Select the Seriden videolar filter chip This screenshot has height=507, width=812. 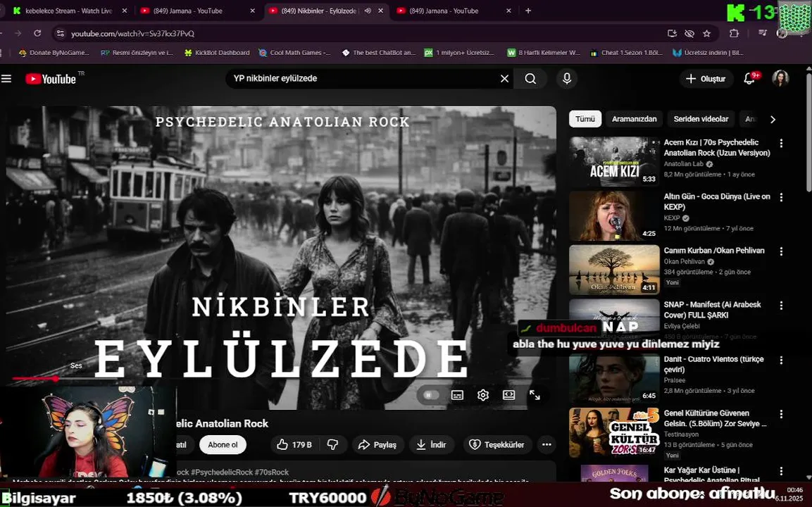pos(701,119)
